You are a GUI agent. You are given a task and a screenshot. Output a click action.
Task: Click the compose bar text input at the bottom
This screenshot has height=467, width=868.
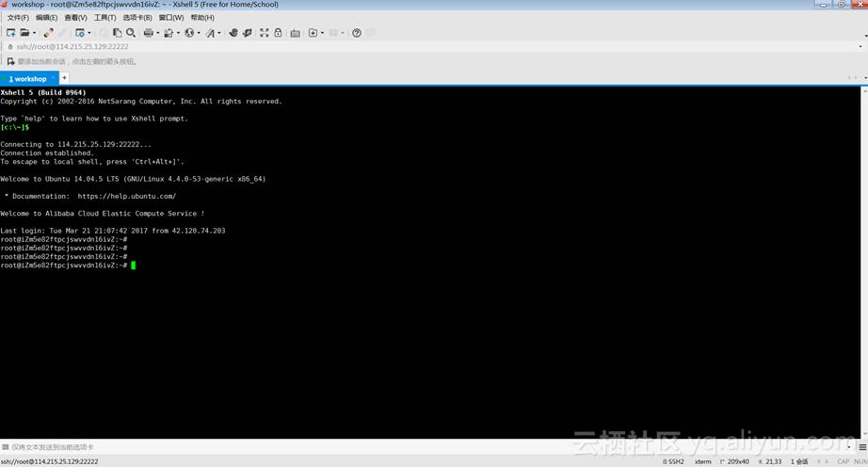[x=432, y=447]
